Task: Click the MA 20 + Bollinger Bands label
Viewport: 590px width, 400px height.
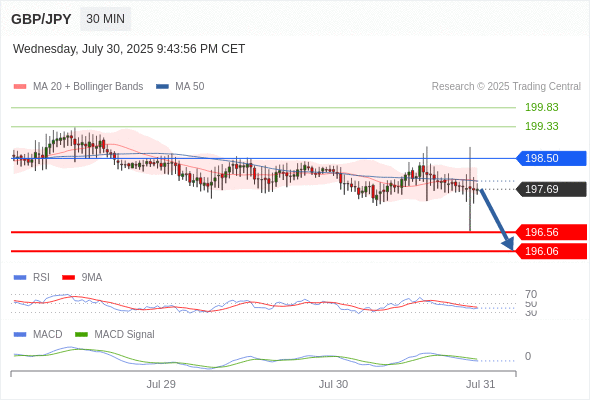Action: click(88, 87)
